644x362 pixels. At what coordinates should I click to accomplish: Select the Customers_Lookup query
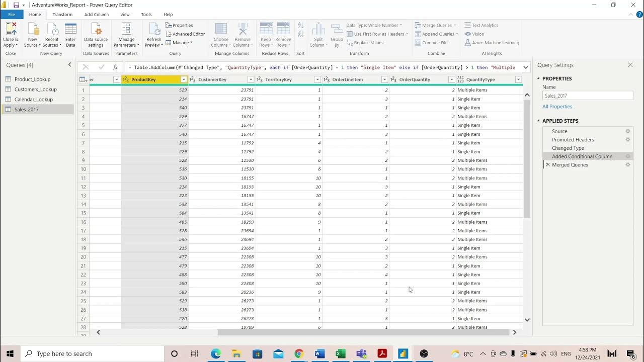point(37,89)
